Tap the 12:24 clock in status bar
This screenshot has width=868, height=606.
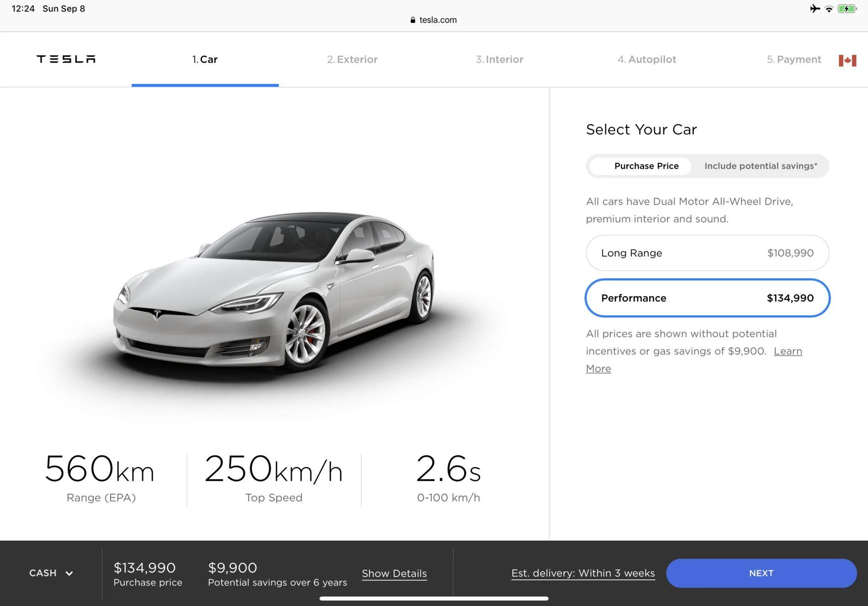pyautogui.click(x=23, y=9)
